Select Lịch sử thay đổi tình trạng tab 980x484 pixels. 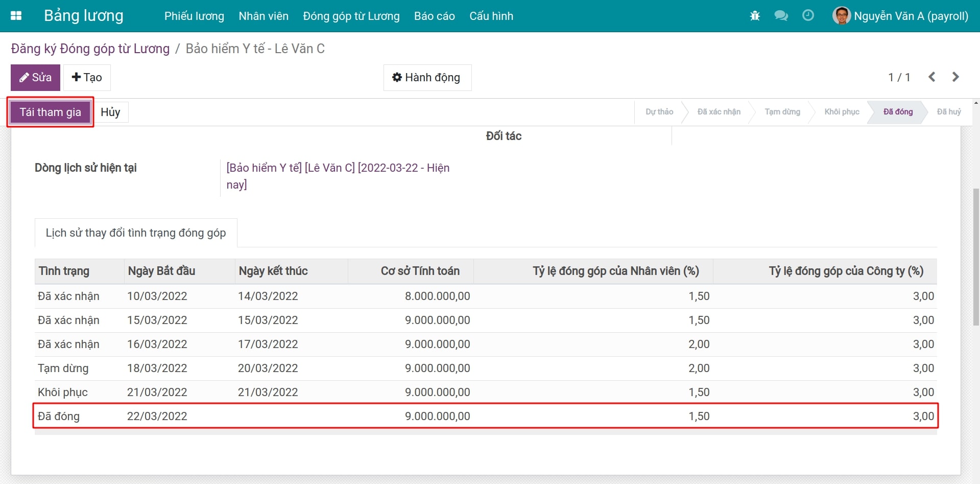[x=136, y=233]
